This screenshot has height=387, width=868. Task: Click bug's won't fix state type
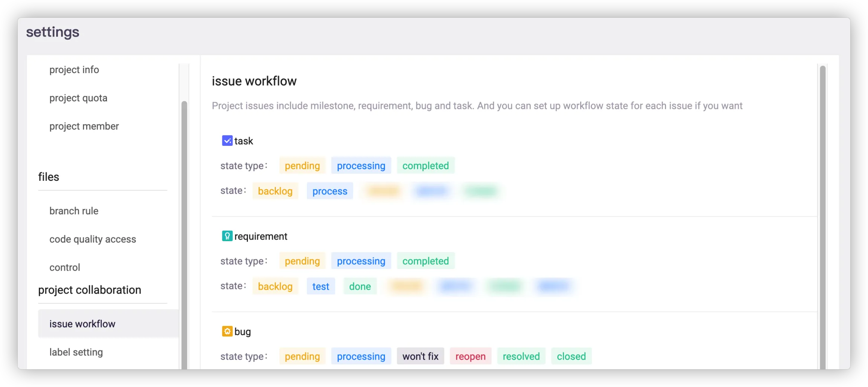(x=420, y=356)
